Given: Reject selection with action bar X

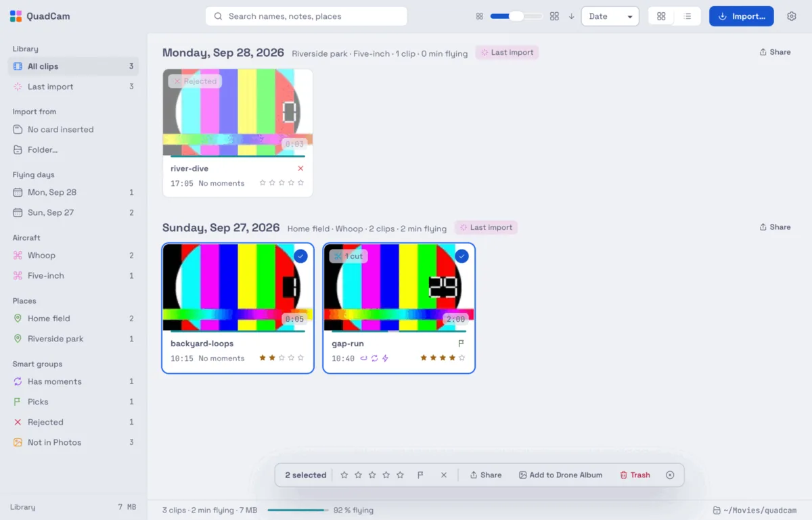Looking at the screenshot, I should point(444,475).
